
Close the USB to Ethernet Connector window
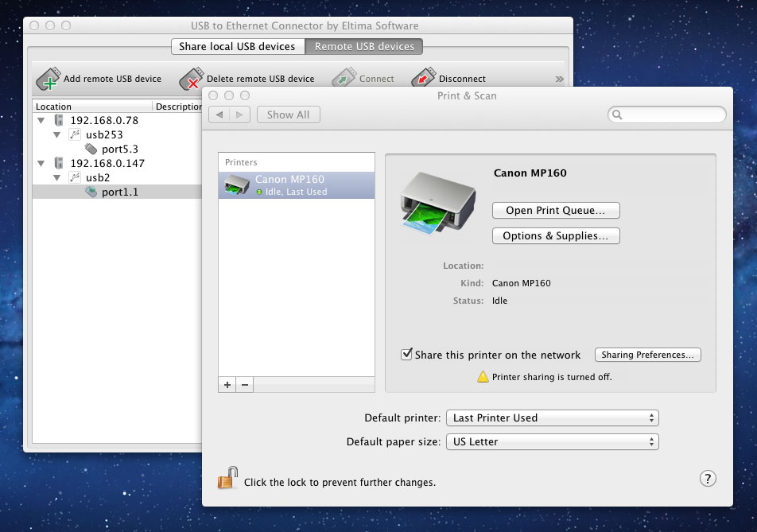[33, 25]
